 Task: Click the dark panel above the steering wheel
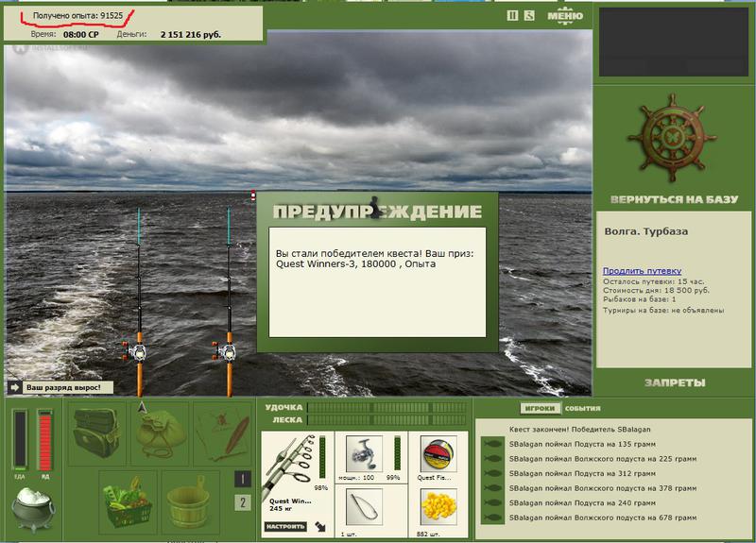click(x=674, y=42)
